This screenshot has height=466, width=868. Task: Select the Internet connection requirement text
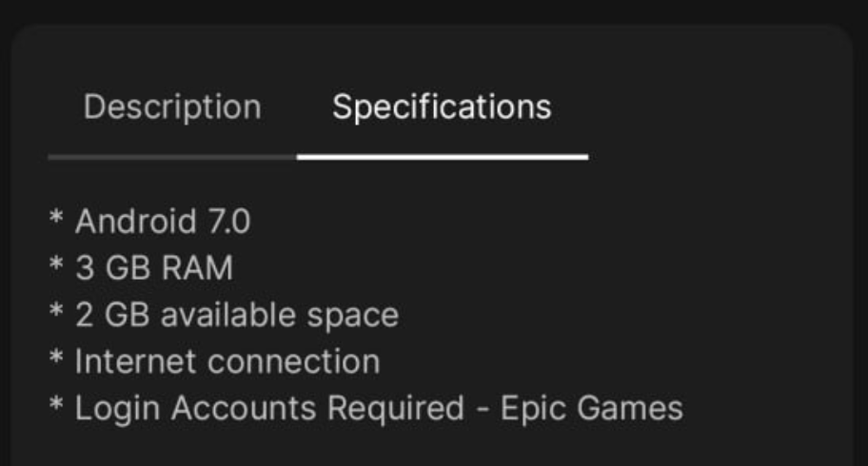coord(227,361)
